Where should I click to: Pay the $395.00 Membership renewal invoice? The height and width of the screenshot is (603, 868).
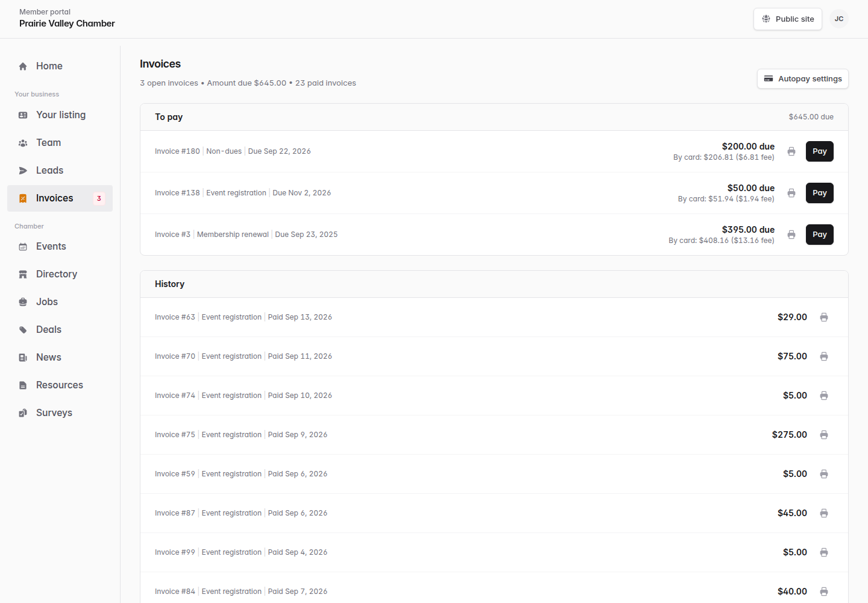click(820, 235)
